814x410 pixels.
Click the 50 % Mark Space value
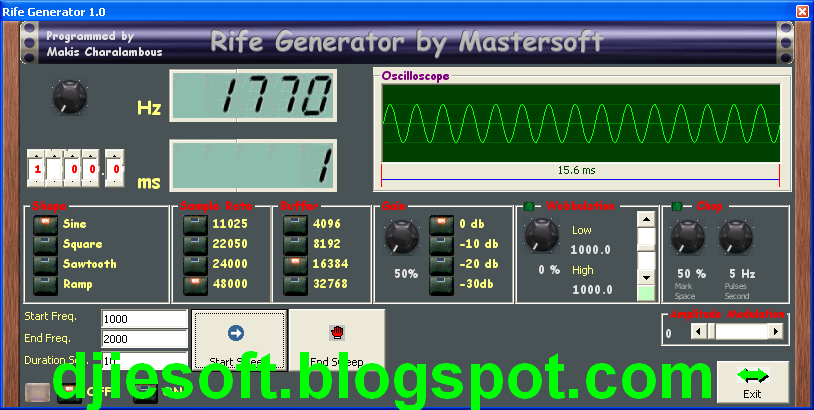tap(691, 274)
